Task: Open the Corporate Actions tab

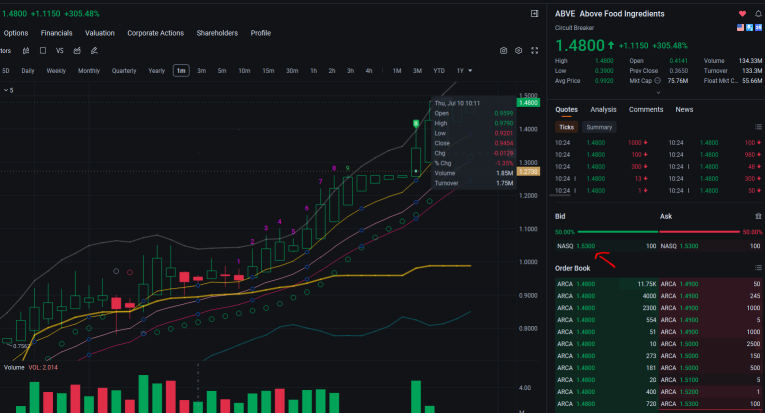Action: coord(156,33)
